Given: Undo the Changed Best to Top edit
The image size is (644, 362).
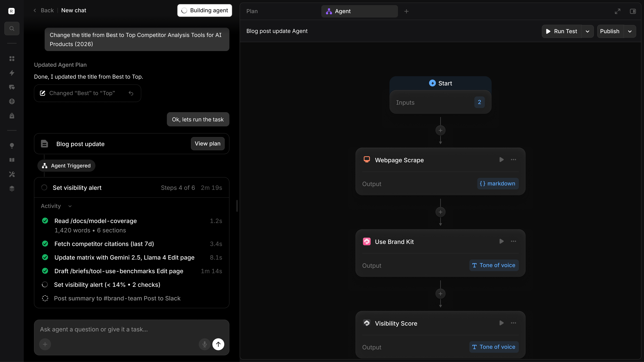Looking at the screenshot, I should (x=131, y=93).
